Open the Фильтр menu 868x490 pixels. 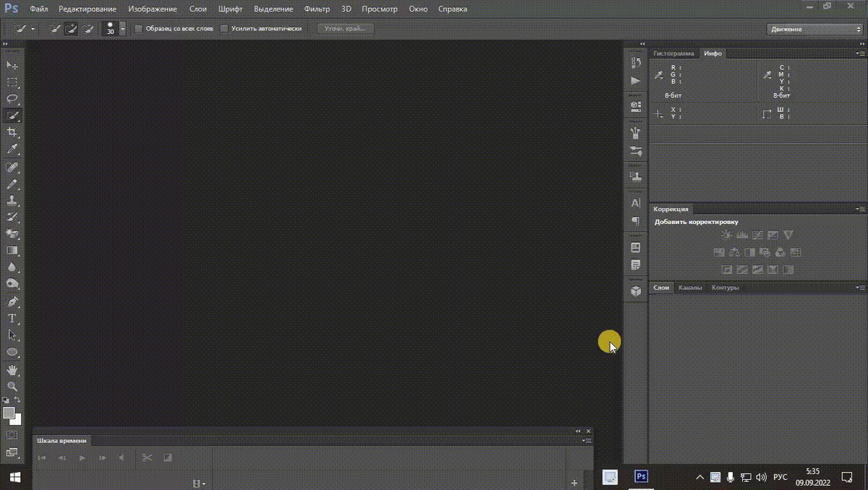[x=317, y=9]
